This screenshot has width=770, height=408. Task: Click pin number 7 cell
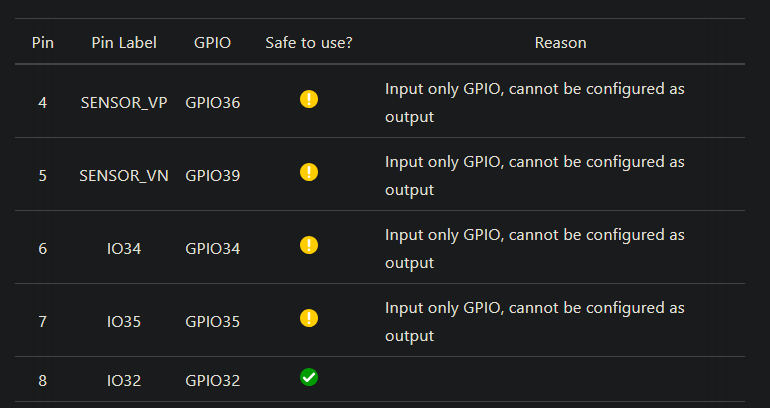pos(43,322)
